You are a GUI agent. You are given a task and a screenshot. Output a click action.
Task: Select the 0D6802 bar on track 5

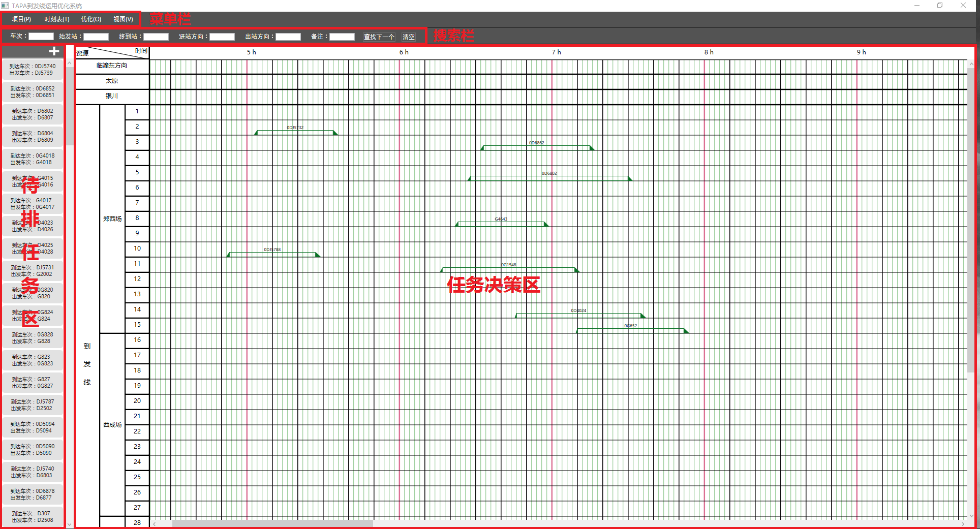point(549,177)
